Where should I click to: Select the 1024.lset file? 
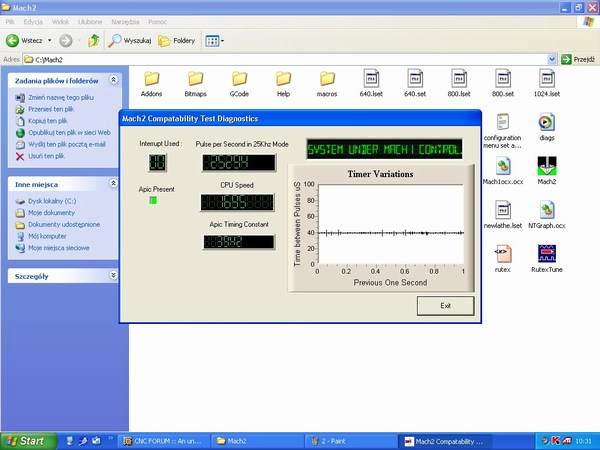547,83
